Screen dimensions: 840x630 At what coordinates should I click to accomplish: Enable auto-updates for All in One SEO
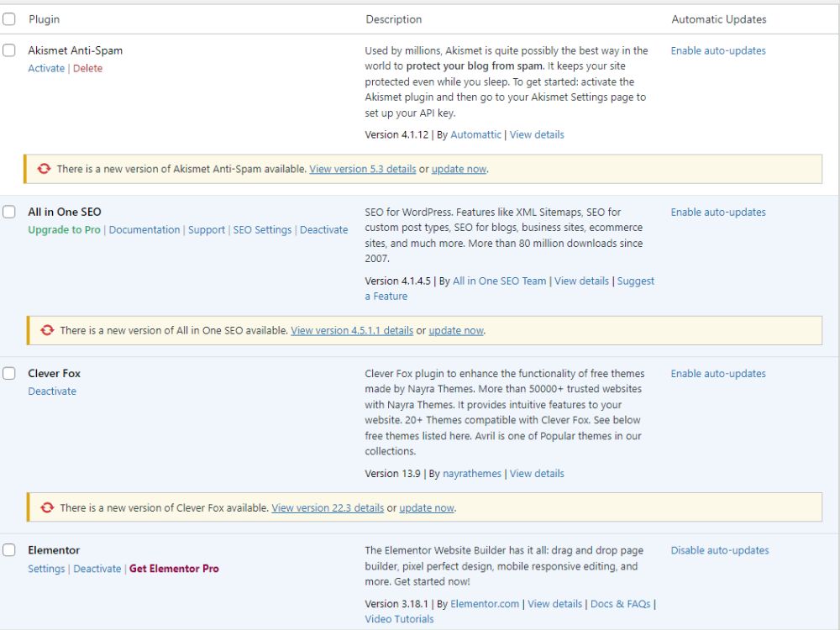[x=718, y=212]
